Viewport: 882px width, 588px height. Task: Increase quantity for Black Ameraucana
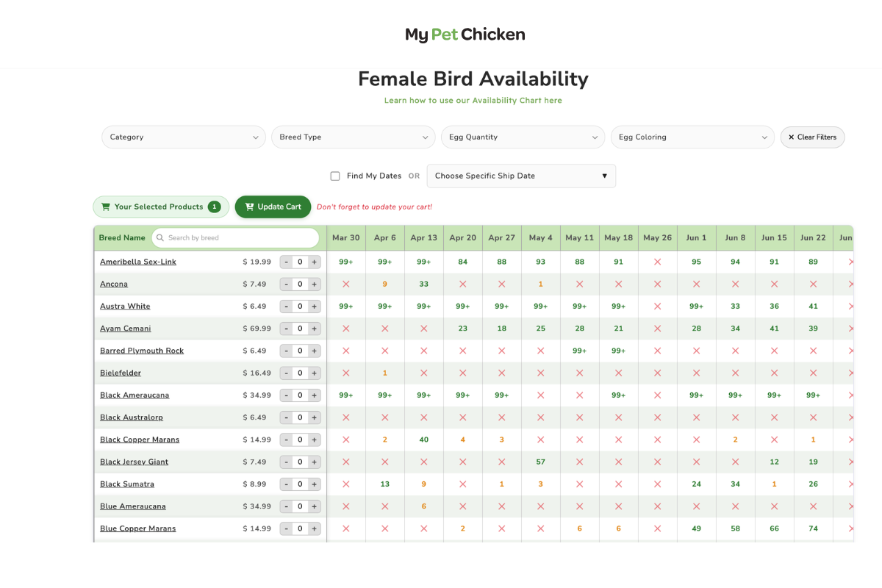[x=314, y=395]
